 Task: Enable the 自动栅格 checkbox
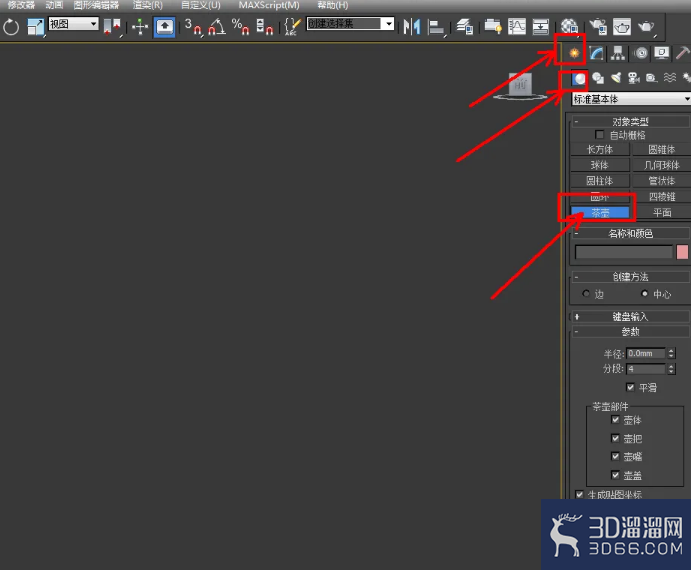click(599, 134)
